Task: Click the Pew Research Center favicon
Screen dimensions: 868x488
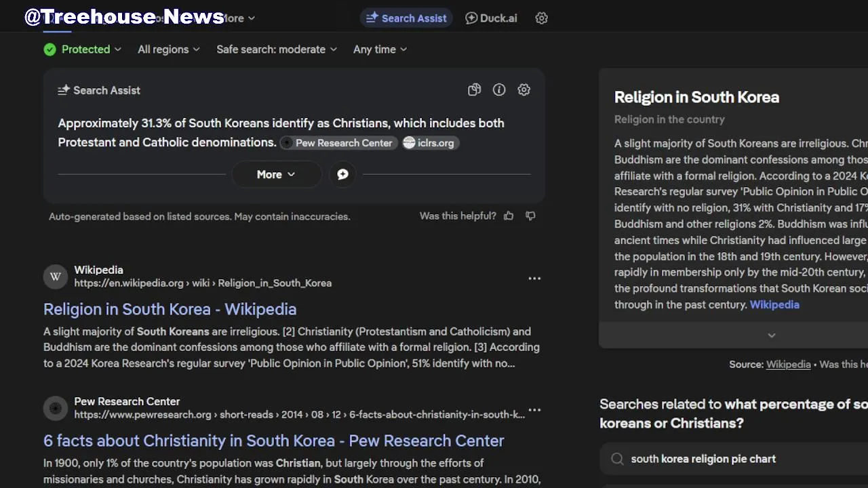Action: coord(56,408)
